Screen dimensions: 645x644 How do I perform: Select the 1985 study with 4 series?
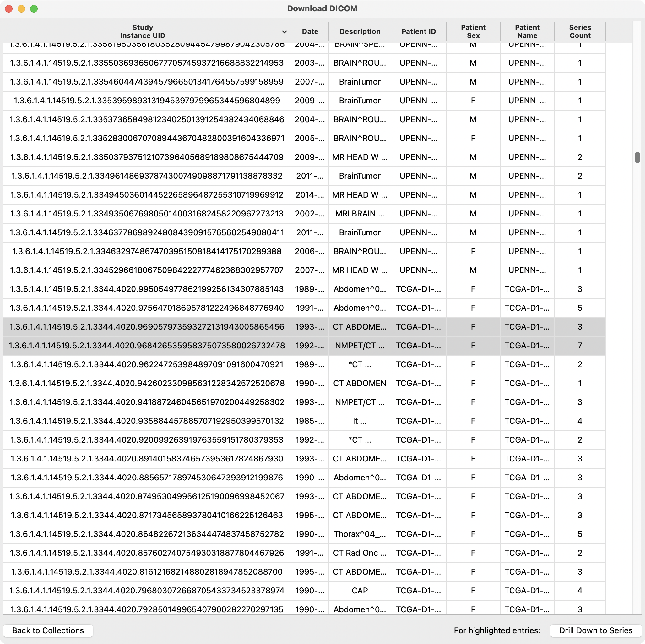(x=359, y=421)
